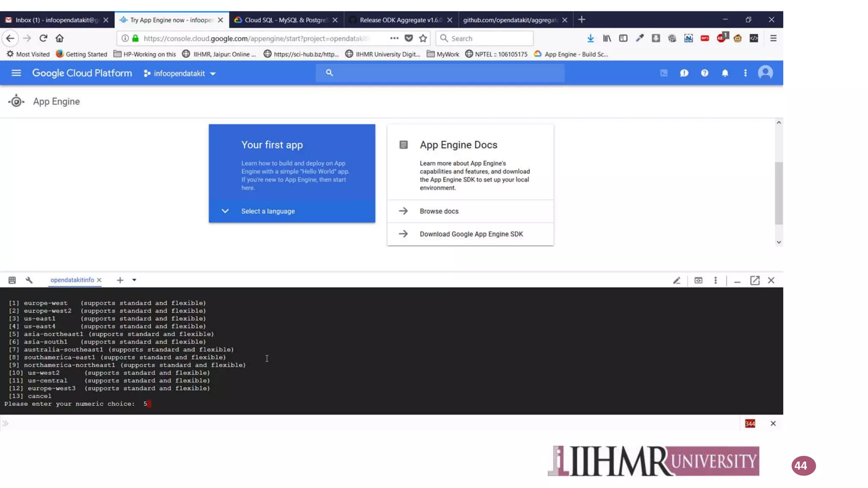The image size is (868, 488).
Task: Bookmark this page with star icon
Action: click(423, 38)
